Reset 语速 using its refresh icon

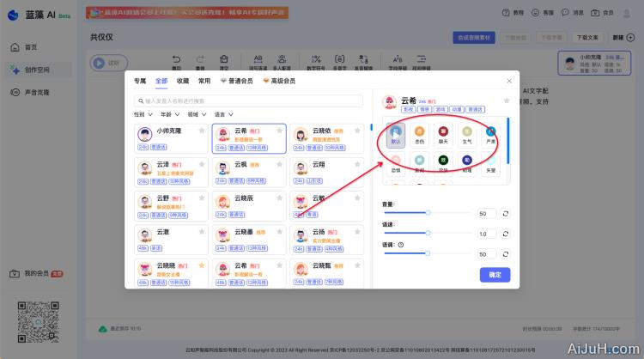coord(506,234)
